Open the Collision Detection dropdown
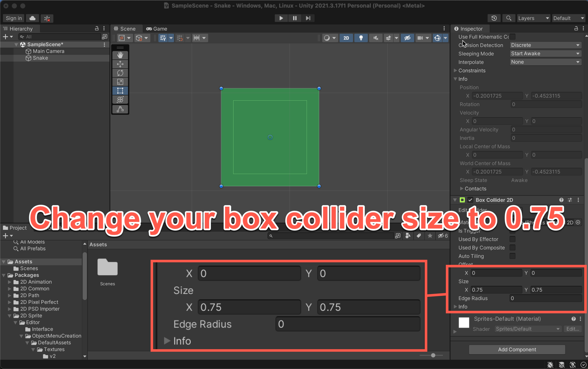This screenshot has width=588, height=369. (545, 45)
